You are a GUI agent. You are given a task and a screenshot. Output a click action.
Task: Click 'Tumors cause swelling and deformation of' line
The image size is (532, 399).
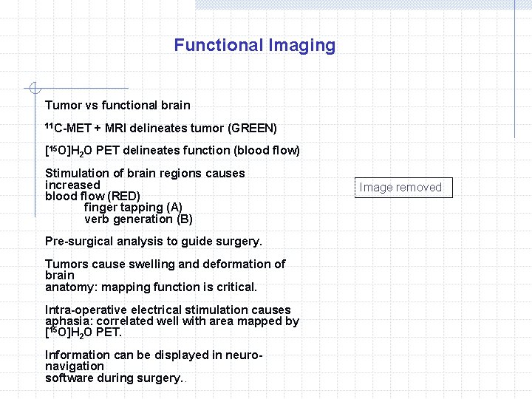pos(166,264)
